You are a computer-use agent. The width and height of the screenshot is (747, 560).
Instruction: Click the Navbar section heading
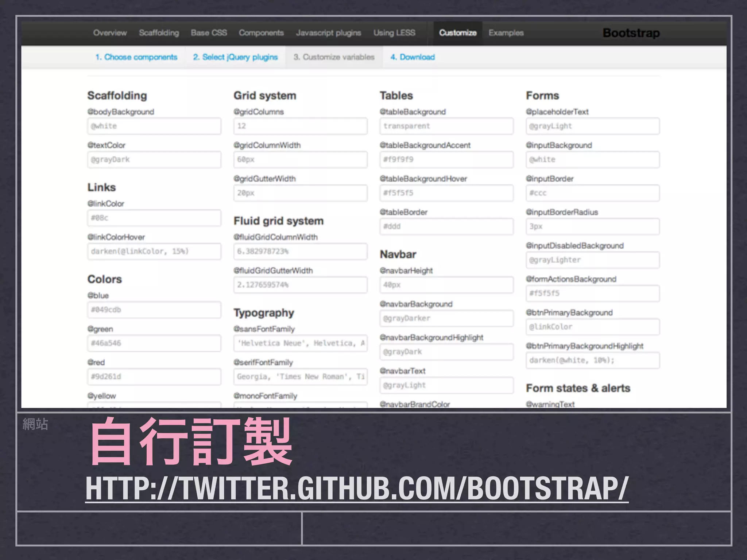(398, 254)
